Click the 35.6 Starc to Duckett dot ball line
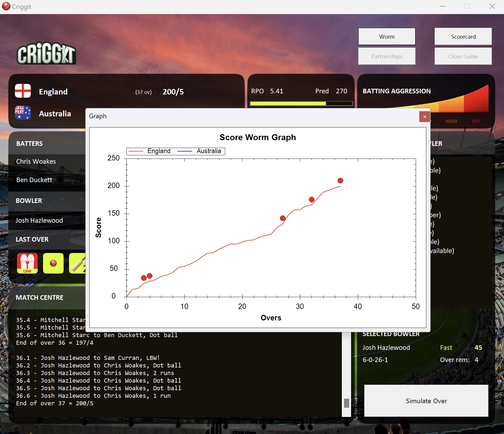The width and height of the screenshot is (504, 434). 97,335
